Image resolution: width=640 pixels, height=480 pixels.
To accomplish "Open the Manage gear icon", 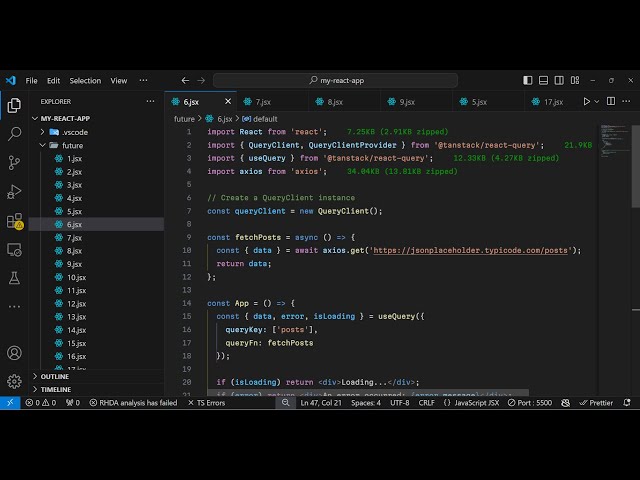I will coord(14,381).
